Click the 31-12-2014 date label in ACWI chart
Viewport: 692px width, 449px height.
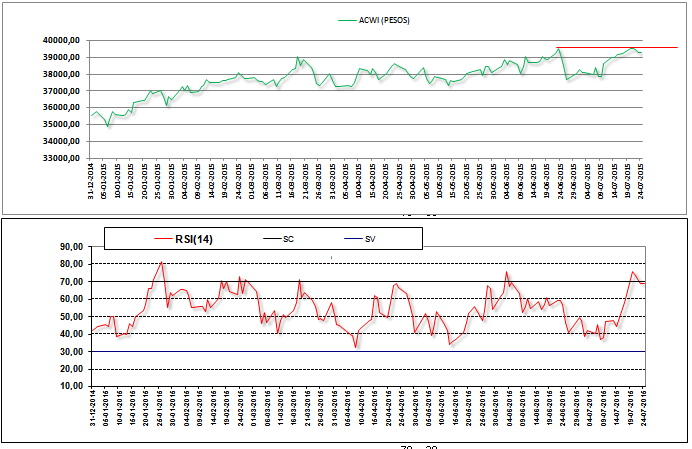tap(91, 181)
